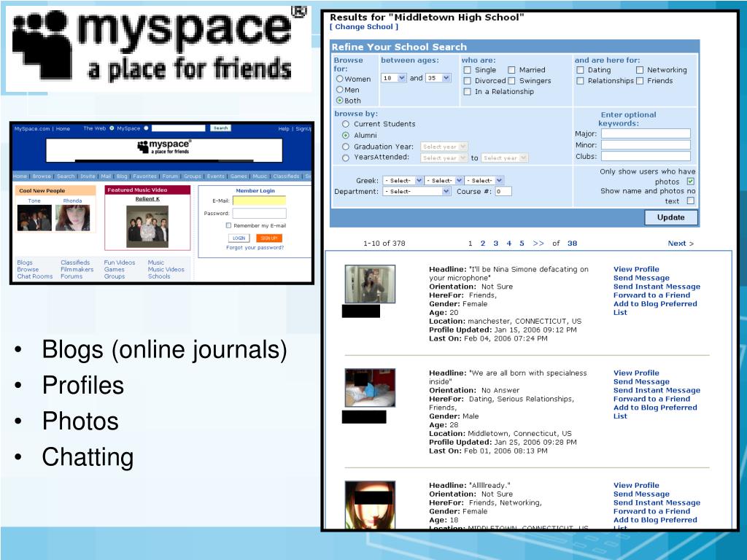
Task: Go to results page 5
Action: point(522,244)
